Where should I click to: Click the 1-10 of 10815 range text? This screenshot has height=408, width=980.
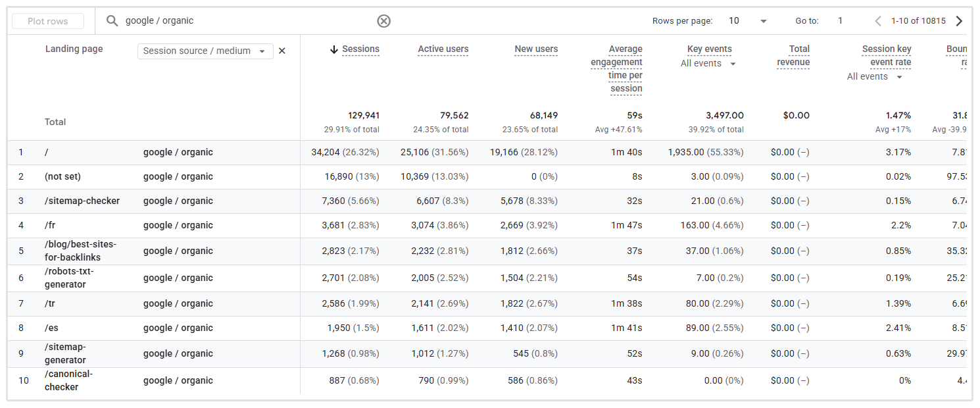click(x=918, y=21)
